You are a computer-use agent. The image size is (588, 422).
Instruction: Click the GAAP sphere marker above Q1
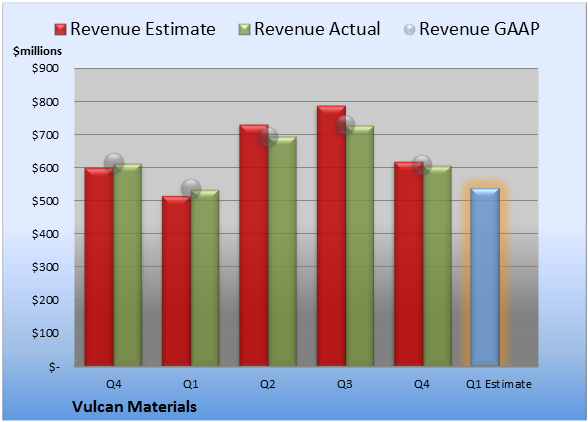pos(191,189)
